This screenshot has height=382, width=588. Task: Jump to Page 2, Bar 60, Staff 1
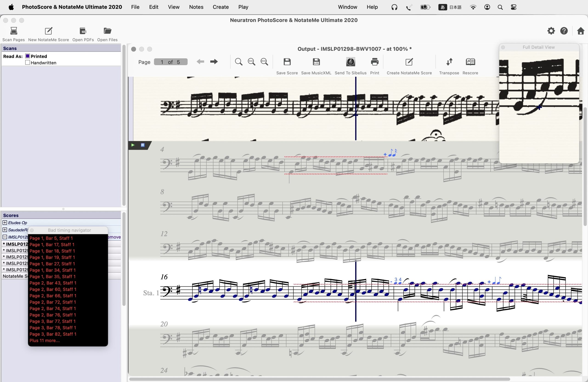point(53,289)
